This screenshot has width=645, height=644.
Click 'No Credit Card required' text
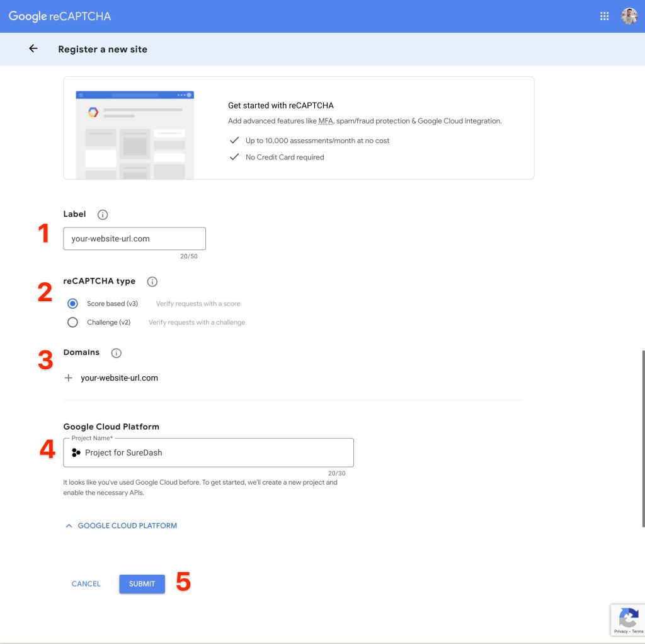point(285,157)
